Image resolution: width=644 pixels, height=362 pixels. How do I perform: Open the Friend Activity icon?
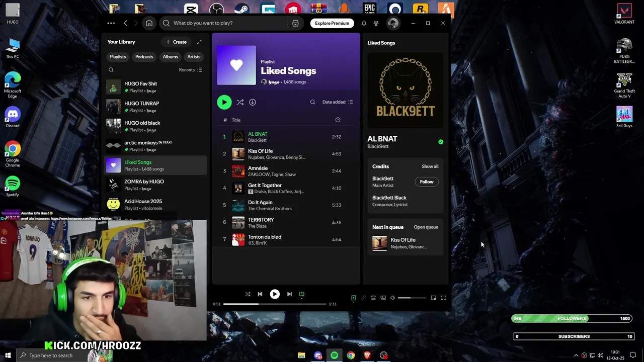(376, 23)
